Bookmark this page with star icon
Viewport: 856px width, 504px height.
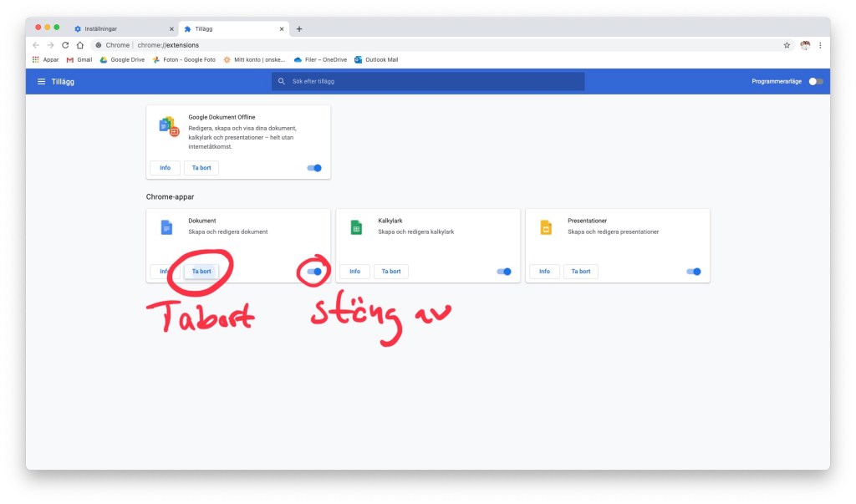[x=787, y=45]
